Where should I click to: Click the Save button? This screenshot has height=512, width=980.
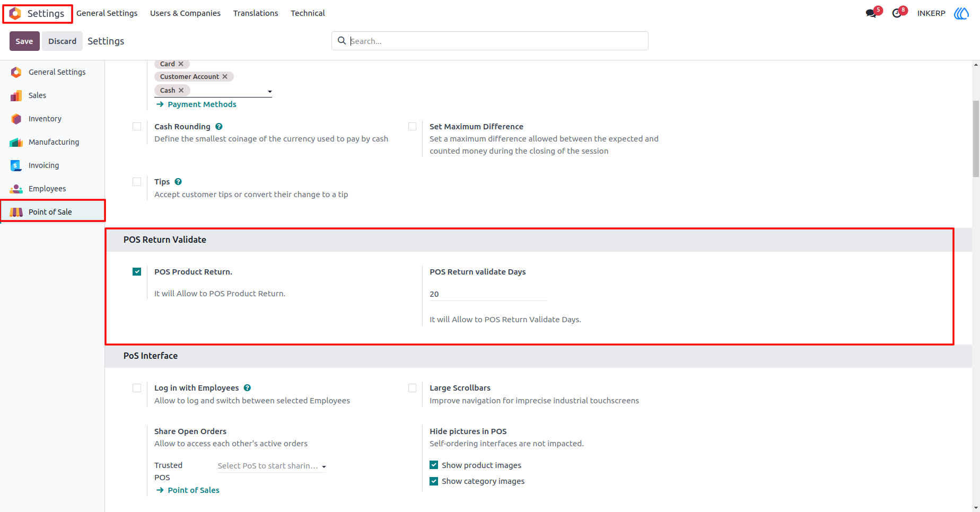24,41
